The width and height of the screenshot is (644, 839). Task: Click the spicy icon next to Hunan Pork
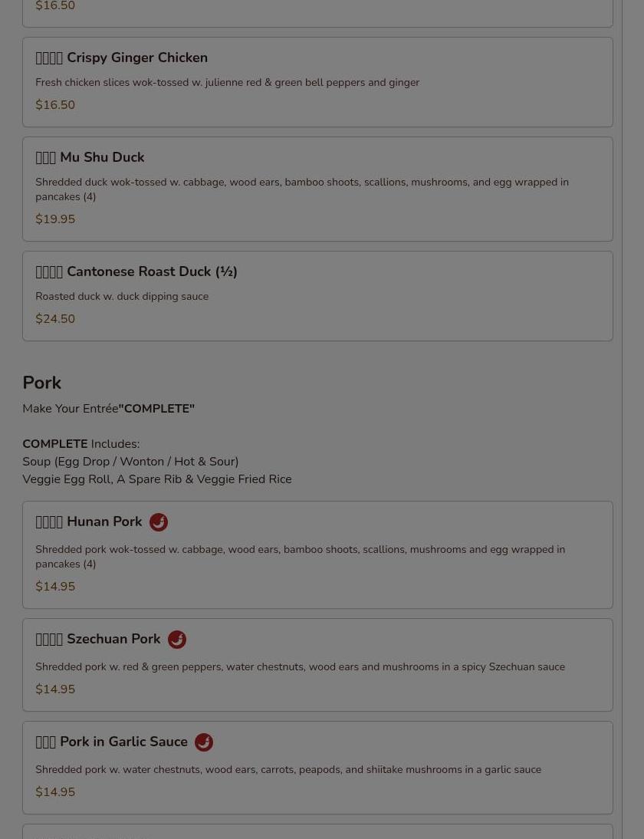159,521
